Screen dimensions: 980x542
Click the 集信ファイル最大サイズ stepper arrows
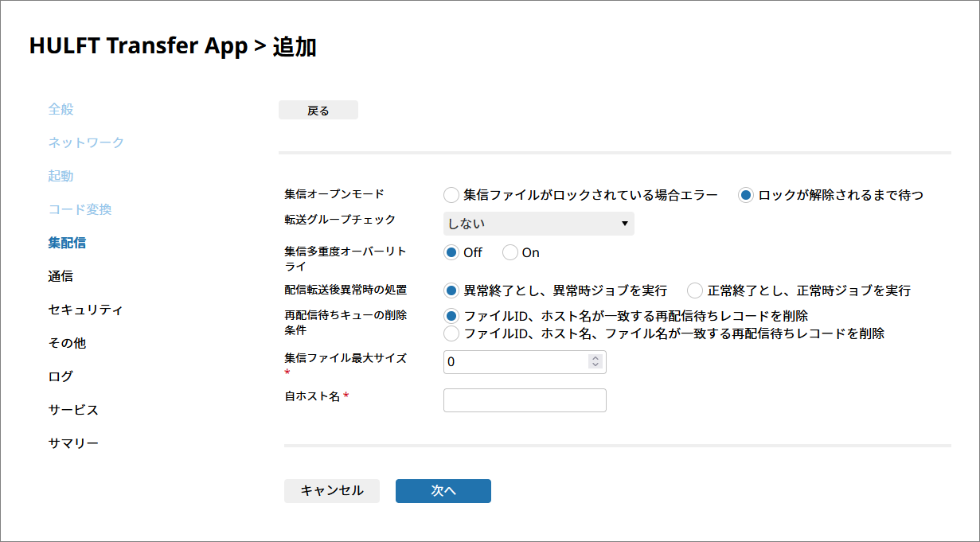pos(595,361)
